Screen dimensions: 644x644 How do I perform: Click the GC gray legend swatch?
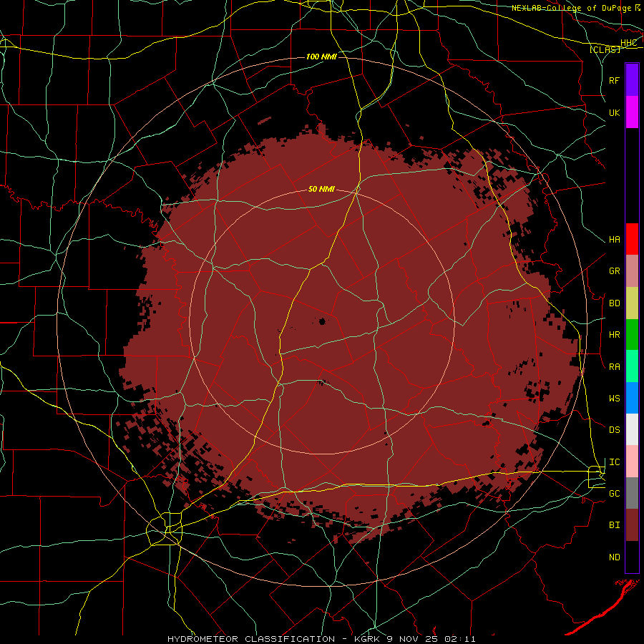click(x=632, y=493)
